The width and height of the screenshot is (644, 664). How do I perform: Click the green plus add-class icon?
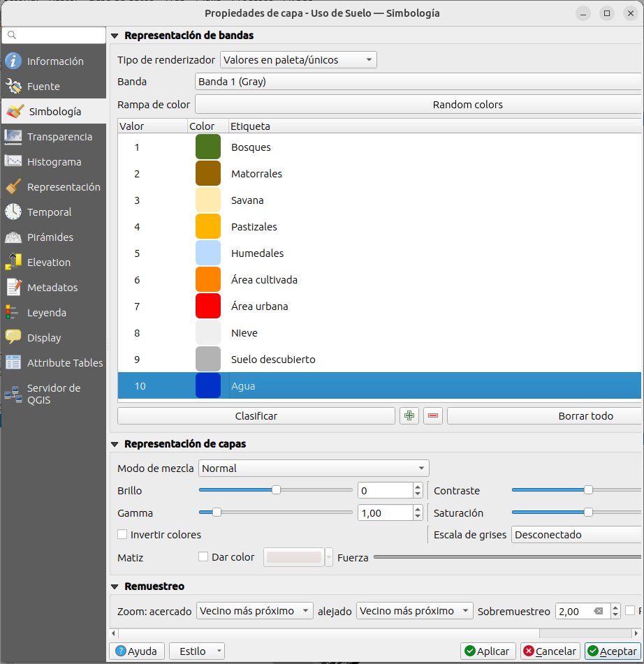click(409, 416)
